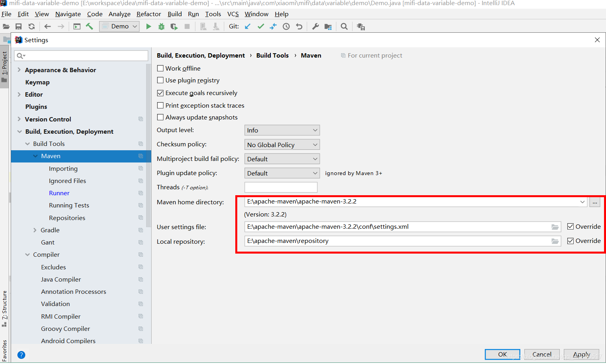Click the Build project hammer icon

coord(90,26)
